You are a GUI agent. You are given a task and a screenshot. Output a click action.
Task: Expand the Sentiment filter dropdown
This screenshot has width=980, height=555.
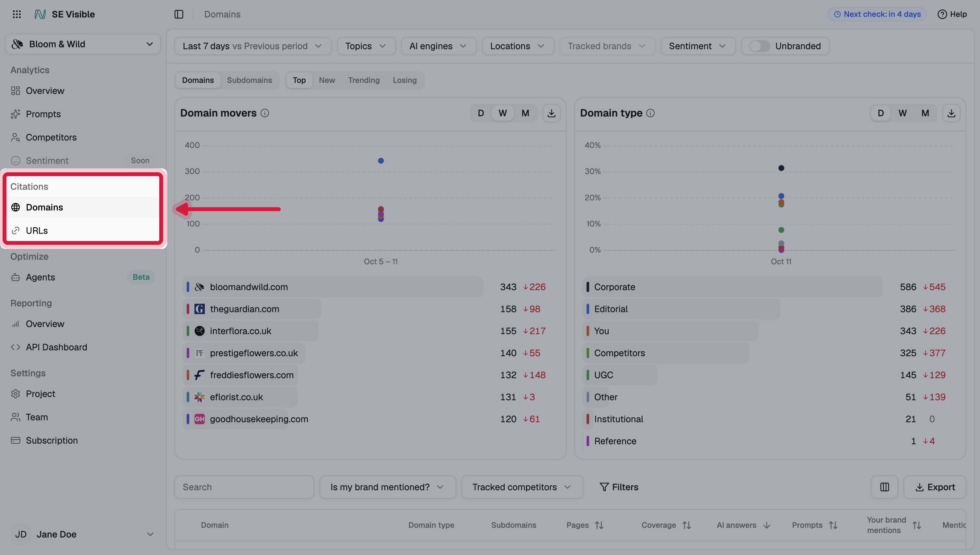pyautogui.click(x=698, y=46)
